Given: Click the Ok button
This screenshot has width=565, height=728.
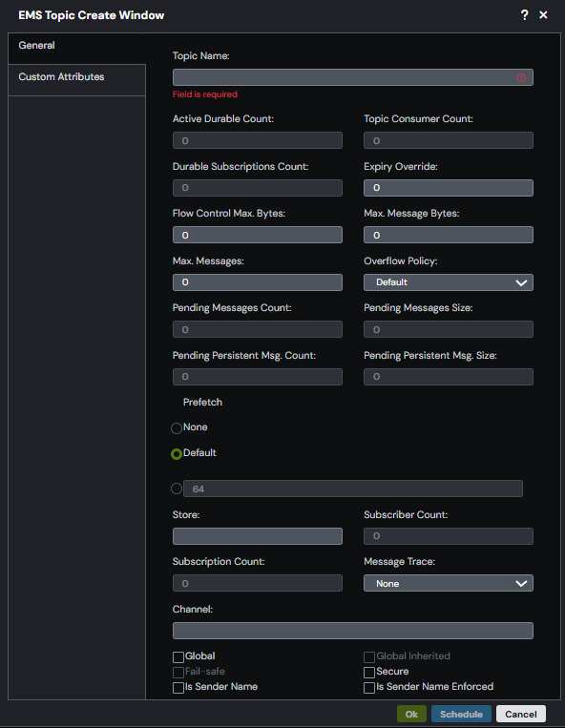Looking at the screenshot, I should pos(411,714).
